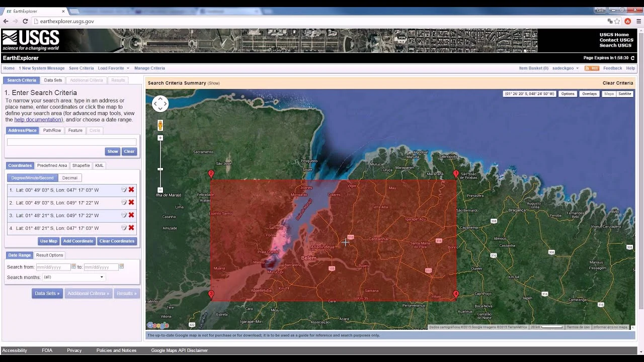Zoom in with the map plus button

tap(160, 138)
